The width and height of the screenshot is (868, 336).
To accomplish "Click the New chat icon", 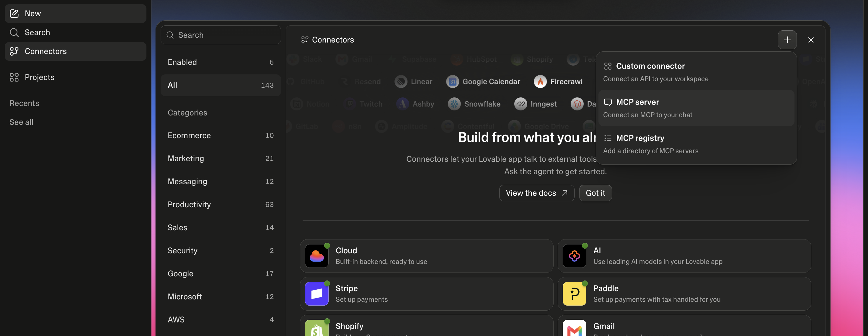I will (x=14, y=14).
